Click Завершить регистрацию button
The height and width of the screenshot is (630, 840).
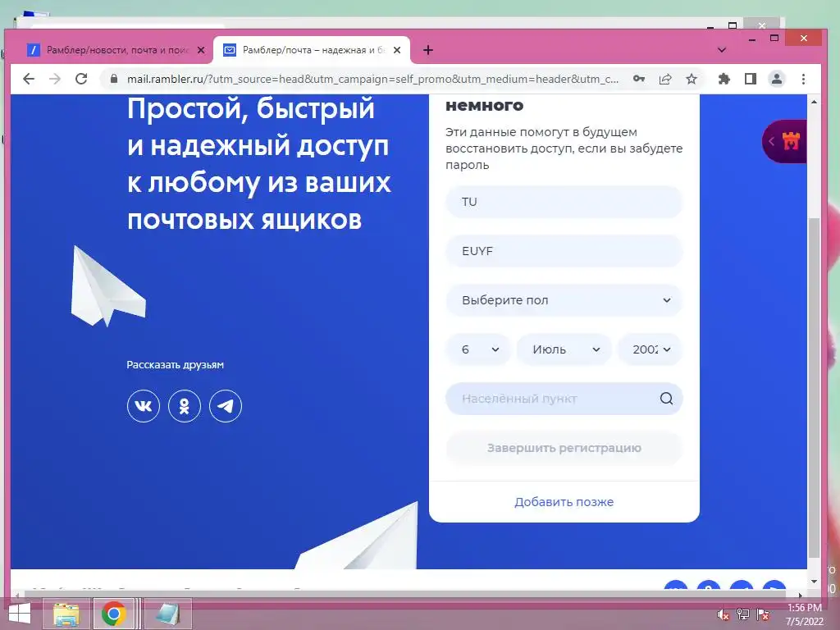(564, 448)
